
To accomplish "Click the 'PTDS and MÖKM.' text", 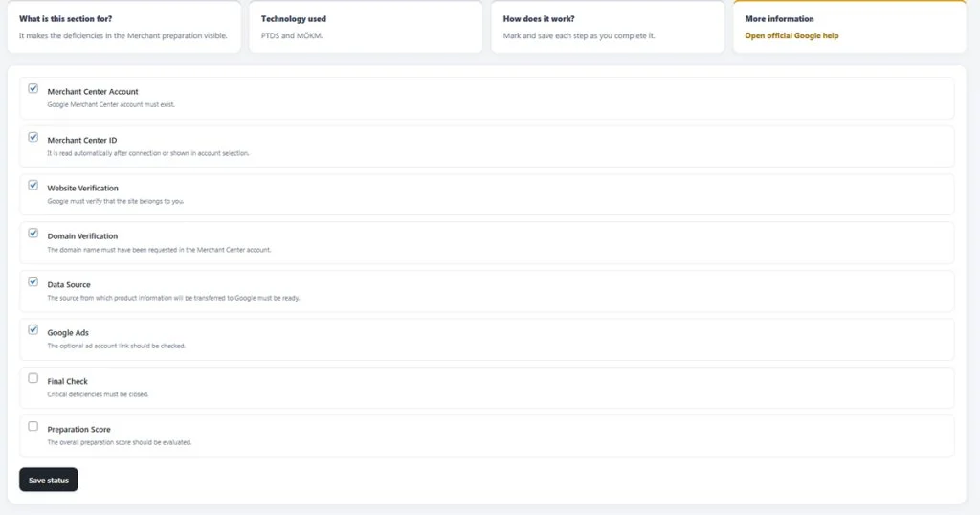I will tap(292, 35).
